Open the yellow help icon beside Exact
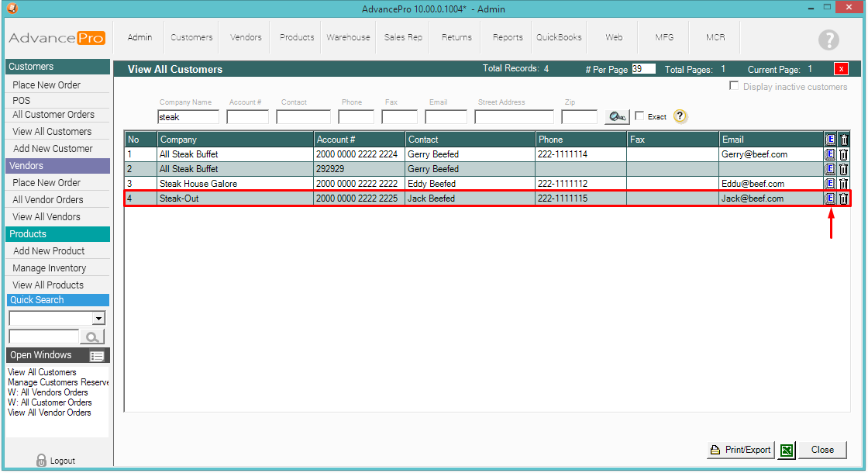This screenshot has height=473, width=868. 680,116
